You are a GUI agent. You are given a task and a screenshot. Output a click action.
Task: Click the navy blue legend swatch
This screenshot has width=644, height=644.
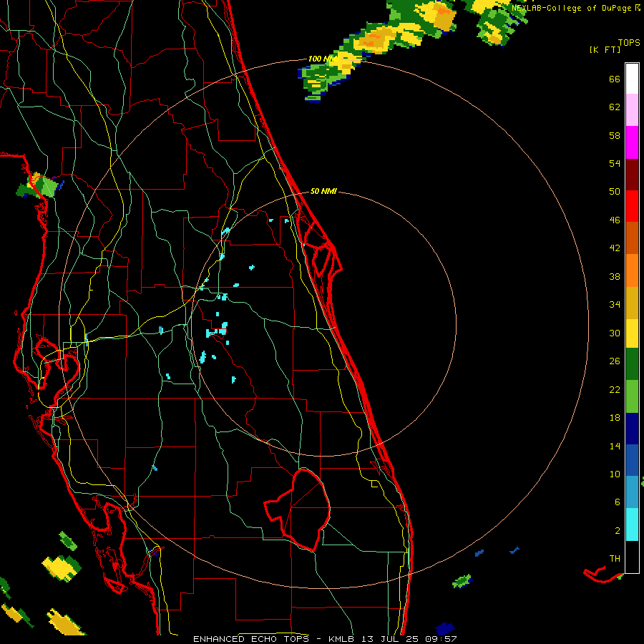pos(632,429)
